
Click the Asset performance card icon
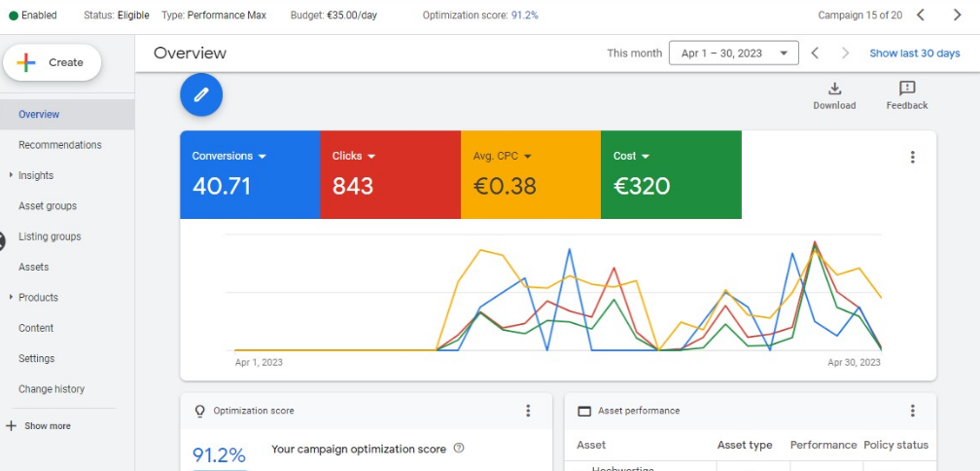click(583, 411)
